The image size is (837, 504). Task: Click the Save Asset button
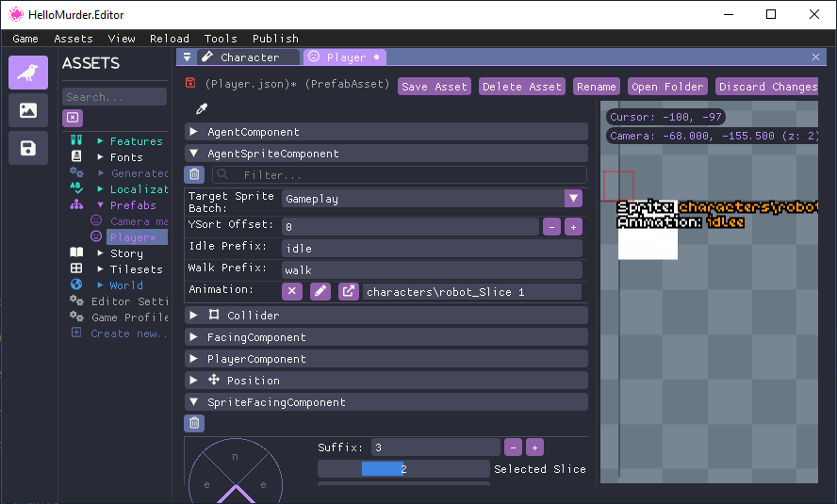click(434, 87)
